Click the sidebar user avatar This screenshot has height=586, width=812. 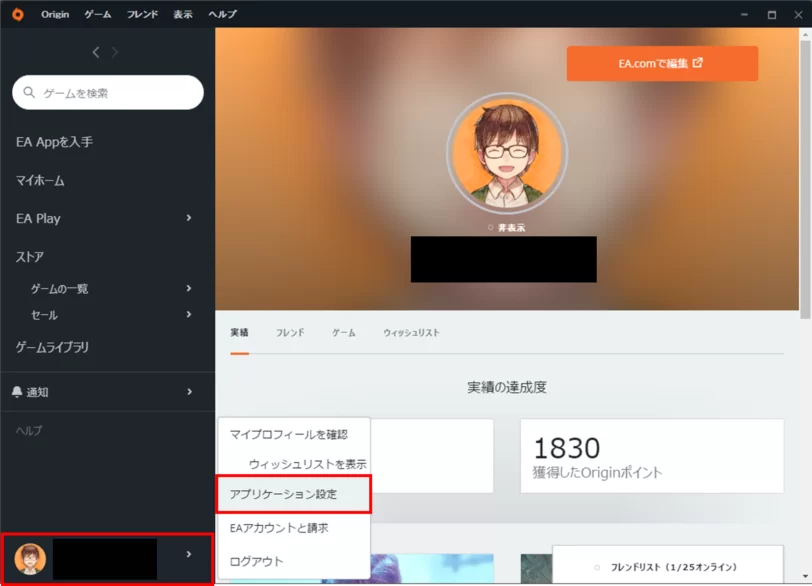[30, 559]
